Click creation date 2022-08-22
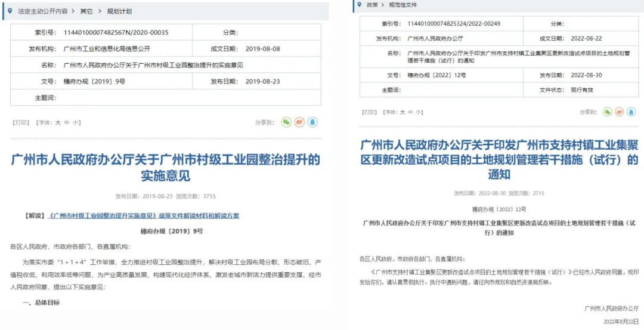The height and width of the screenshot is (330, 644). click(587, 39)
